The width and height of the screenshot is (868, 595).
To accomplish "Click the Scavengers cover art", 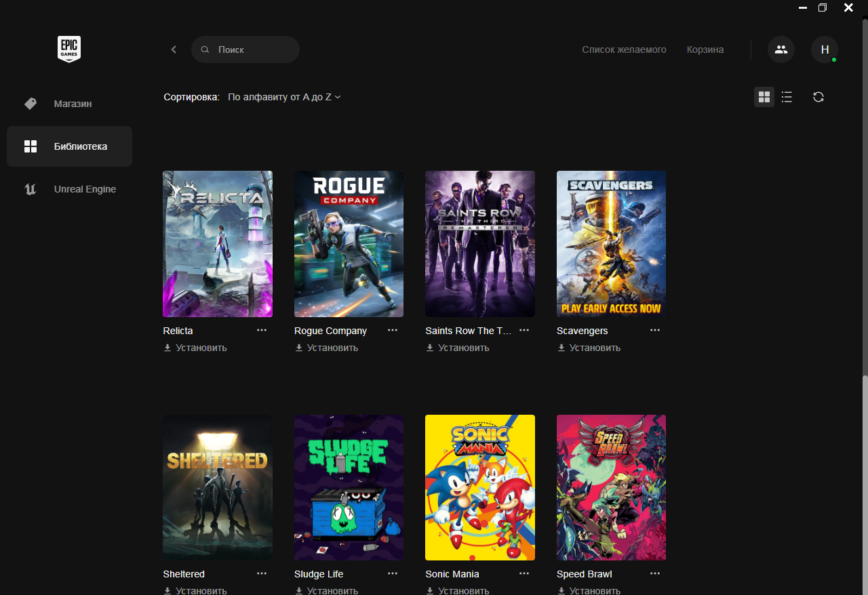I will 611,244.
